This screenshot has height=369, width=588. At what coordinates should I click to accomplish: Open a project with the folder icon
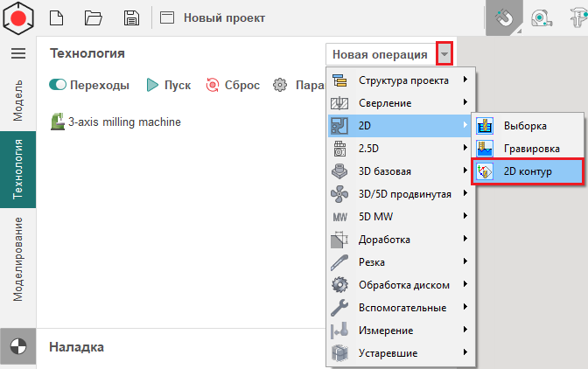(94, 17)
